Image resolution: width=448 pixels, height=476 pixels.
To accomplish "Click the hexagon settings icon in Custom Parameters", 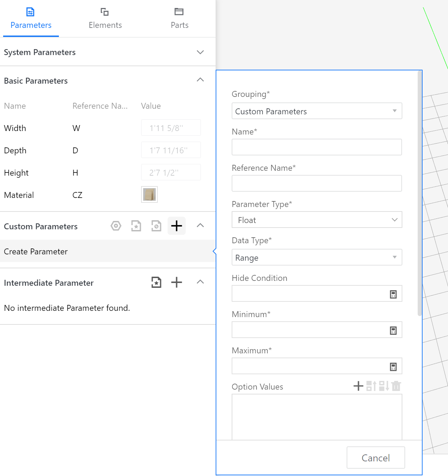I will tap(116, 226).
